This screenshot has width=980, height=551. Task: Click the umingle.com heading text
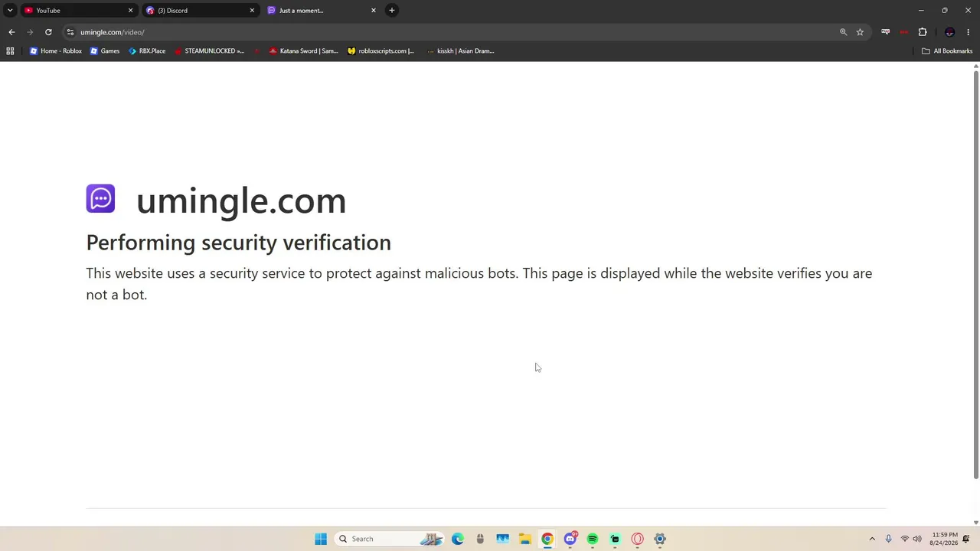tap(241, 201)
